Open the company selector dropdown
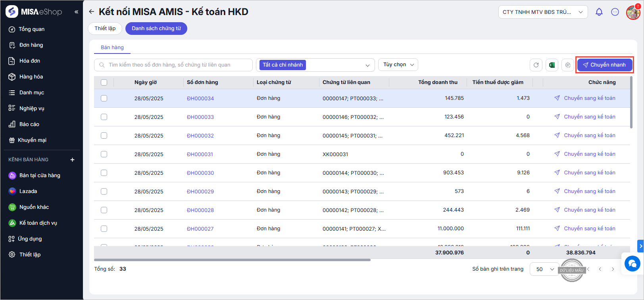Image resolution: width=644 pixels, height=300 pixels. 543,12
